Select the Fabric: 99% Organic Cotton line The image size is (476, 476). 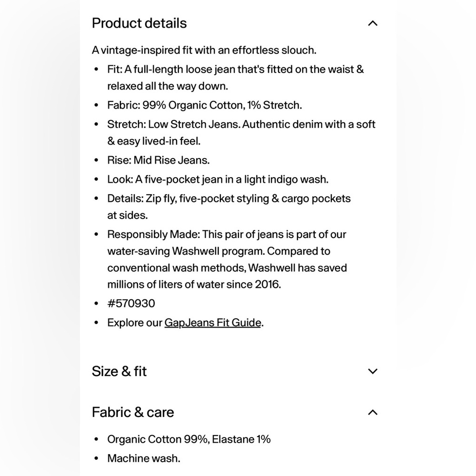tap(204, 105)
